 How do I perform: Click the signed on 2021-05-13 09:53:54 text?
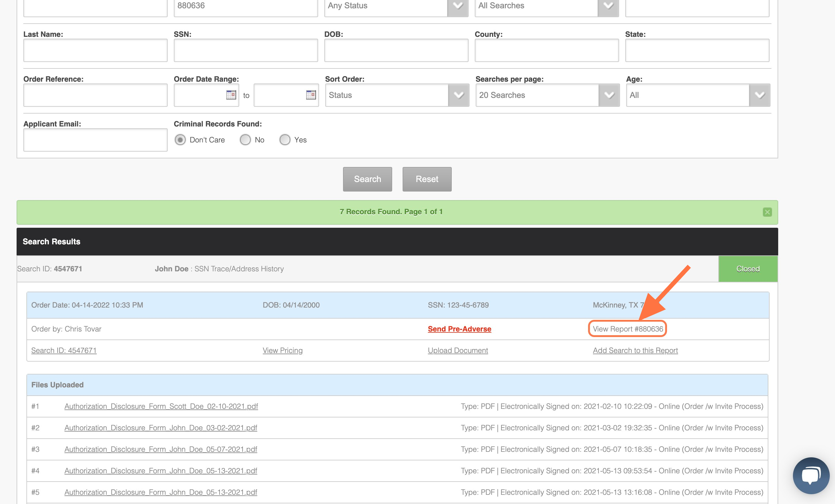[612, 471]
